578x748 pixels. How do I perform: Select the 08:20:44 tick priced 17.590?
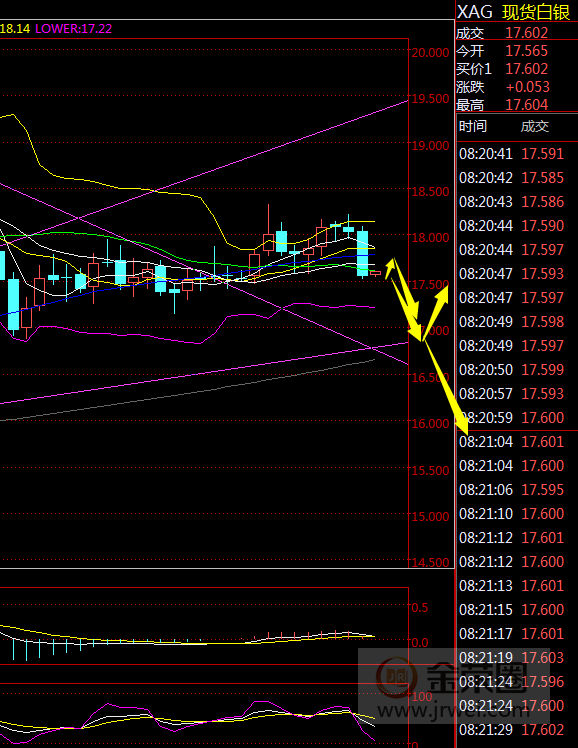click(517, 226)
